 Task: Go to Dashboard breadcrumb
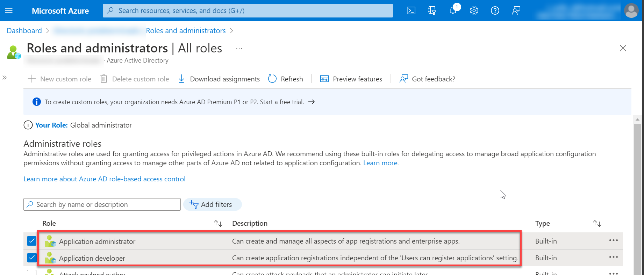point(24,31)
